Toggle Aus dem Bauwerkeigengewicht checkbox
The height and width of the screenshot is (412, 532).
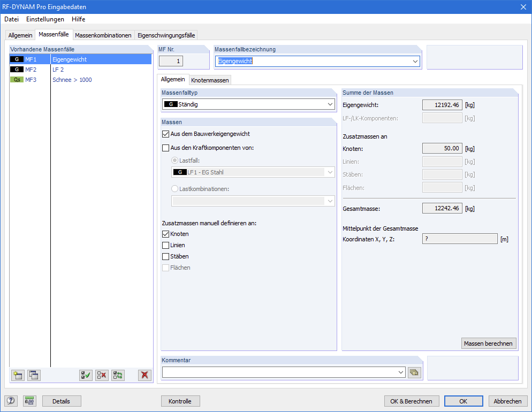(x=165, y=134)
